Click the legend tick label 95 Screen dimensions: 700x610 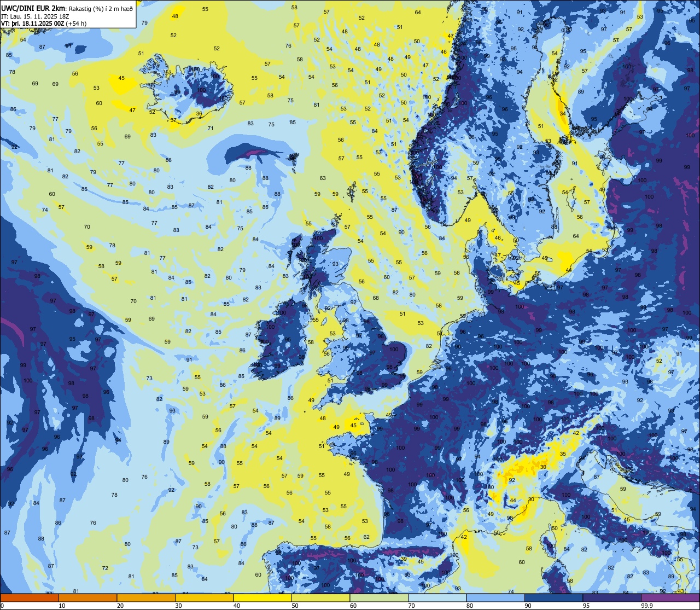[x=586, y=606]
